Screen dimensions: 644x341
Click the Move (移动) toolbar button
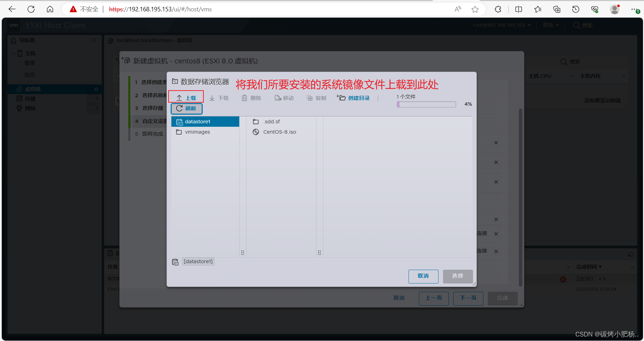tap(284, 98)
